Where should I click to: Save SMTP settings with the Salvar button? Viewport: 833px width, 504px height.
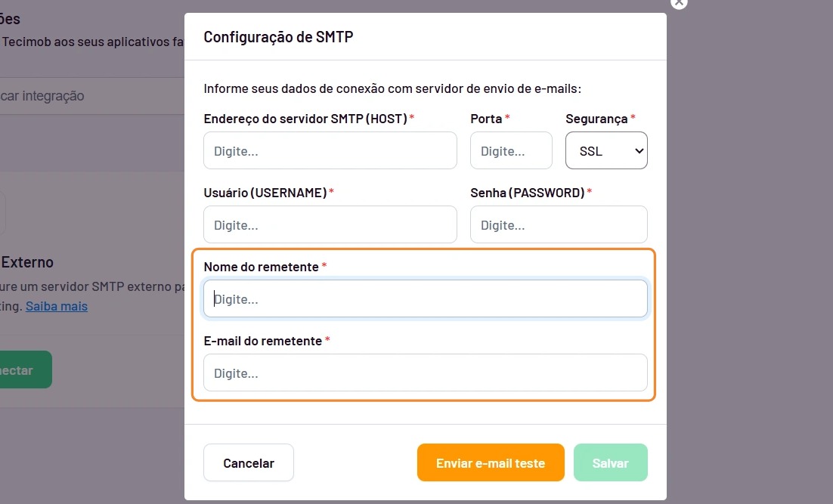pos(611,462)
